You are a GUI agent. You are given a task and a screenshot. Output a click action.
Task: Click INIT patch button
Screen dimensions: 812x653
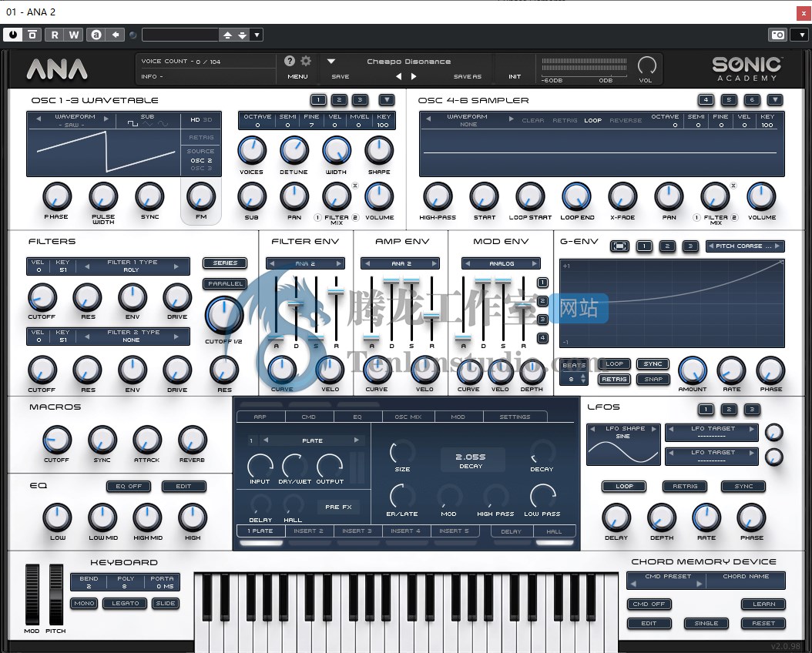pos(515,76)
